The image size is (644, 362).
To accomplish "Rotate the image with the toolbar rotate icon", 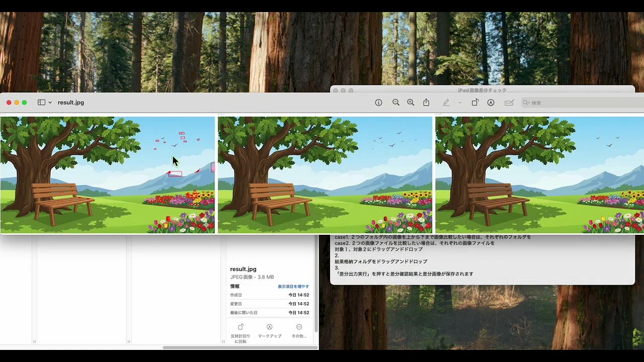I will click(474, 103).
